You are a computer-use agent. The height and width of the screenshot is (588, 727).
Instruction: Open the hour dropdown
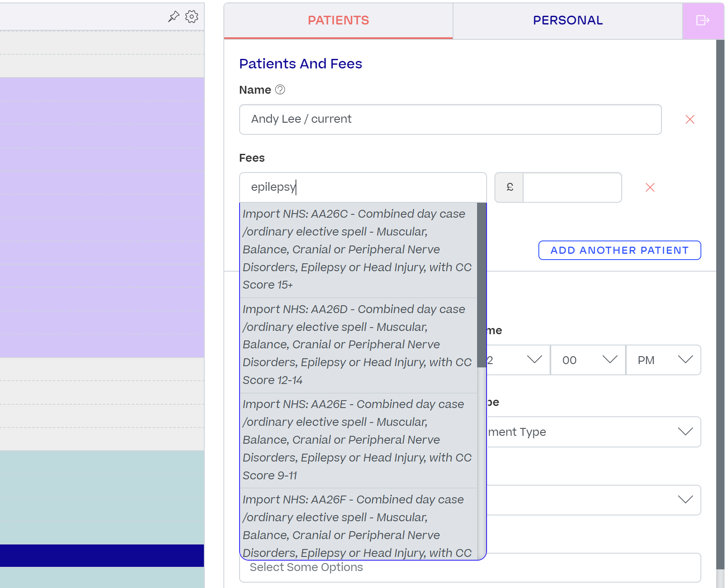pyautogui.click(x=518, y=360)
